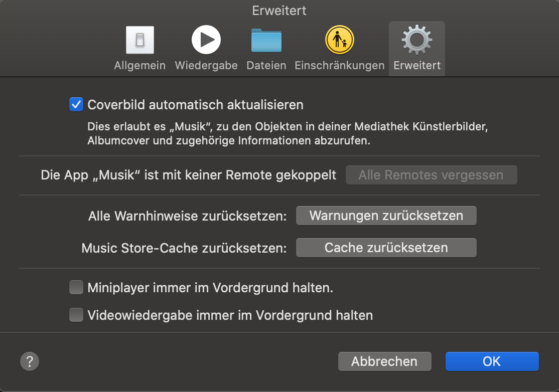Click the light switch icon for Allgemein
Image resolution: width=559 pixels, height=392 pixels.
(139, 40)
